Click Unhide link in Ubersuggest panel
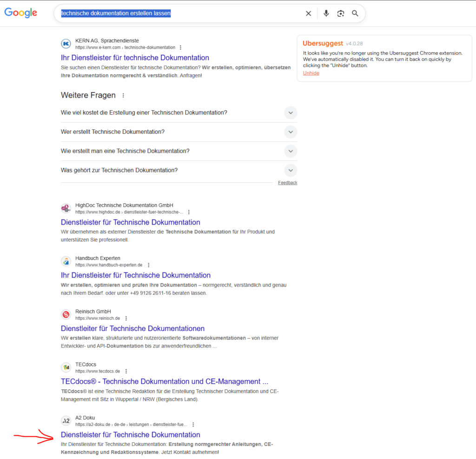Screen dimensions: 476x459 pos(311,73)
